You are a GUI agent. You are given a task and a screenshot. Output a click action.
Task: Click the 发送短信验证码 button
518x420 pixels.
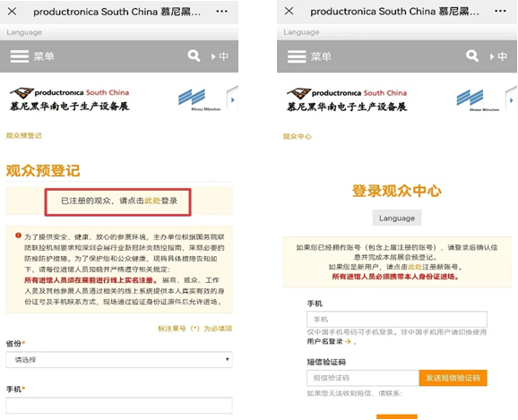click(453, 378)
